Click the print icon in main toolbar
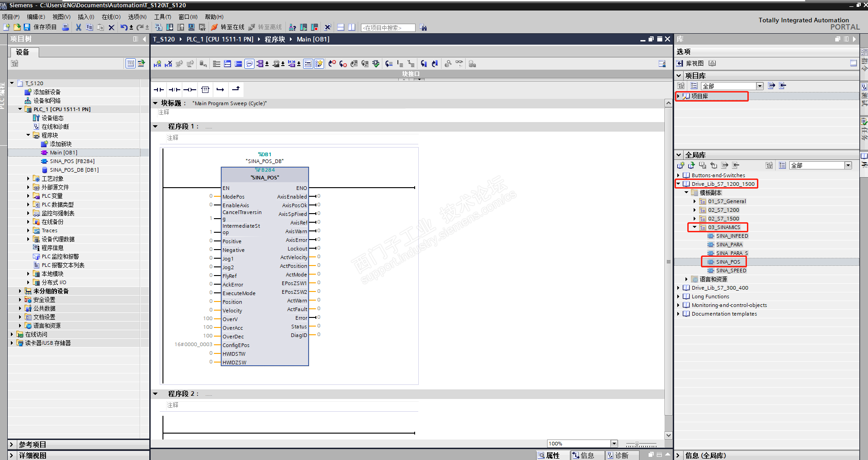Screen dimensions: 868x460 66,27
